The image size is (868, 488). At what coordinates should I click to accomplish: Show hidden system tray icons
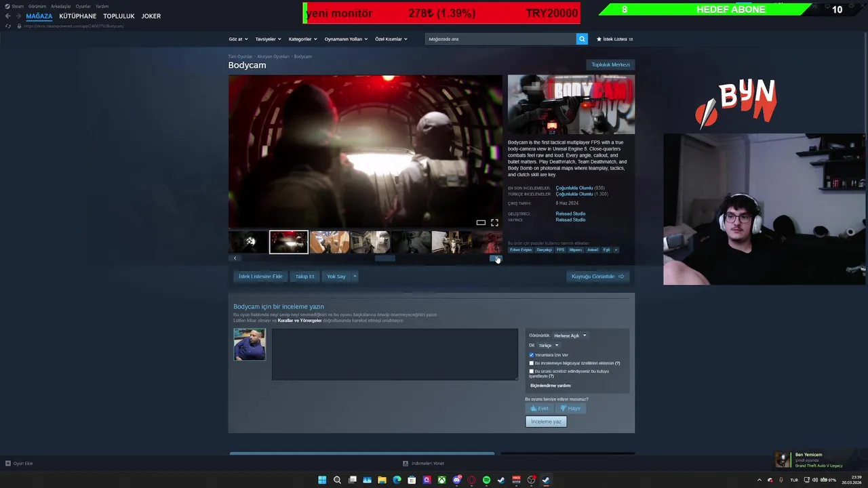pyautogui.click(x=759, y=480)
